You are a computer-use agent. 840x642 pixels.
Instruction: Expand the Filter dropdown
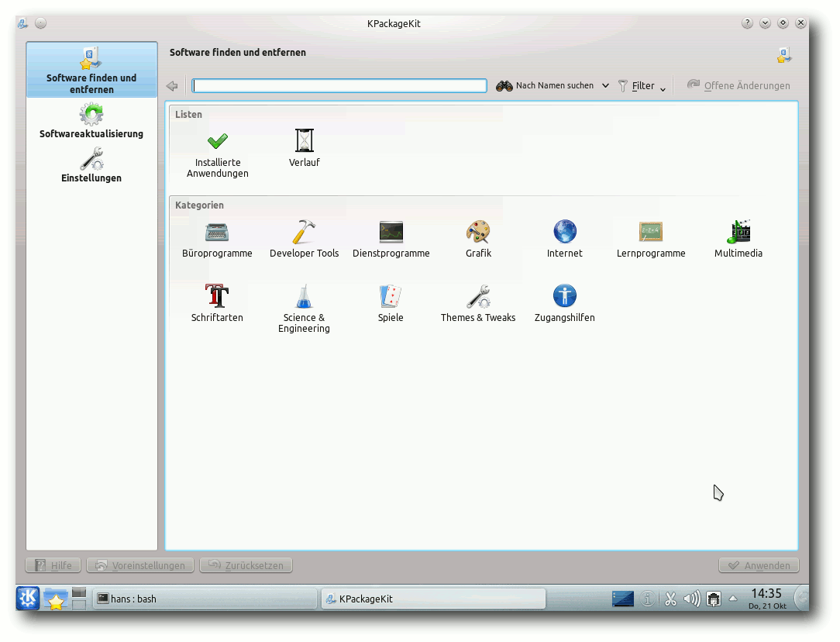[x=642, y=86]
